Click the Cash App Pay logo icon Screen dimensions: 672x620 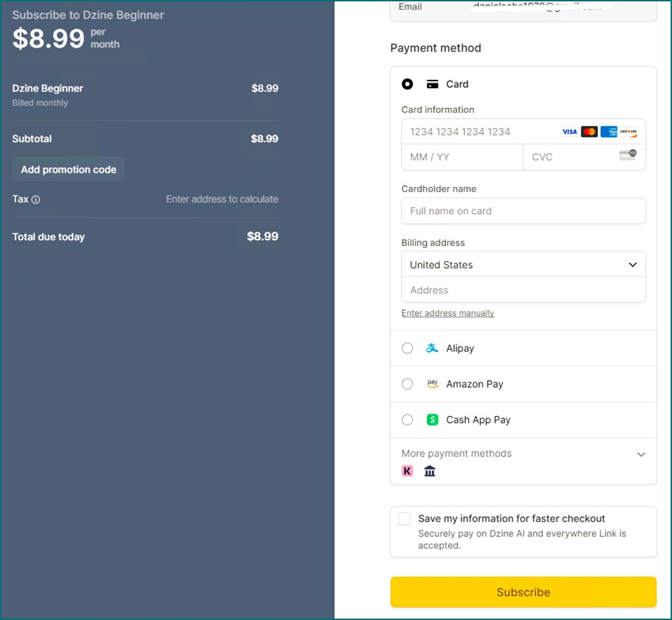432,419
